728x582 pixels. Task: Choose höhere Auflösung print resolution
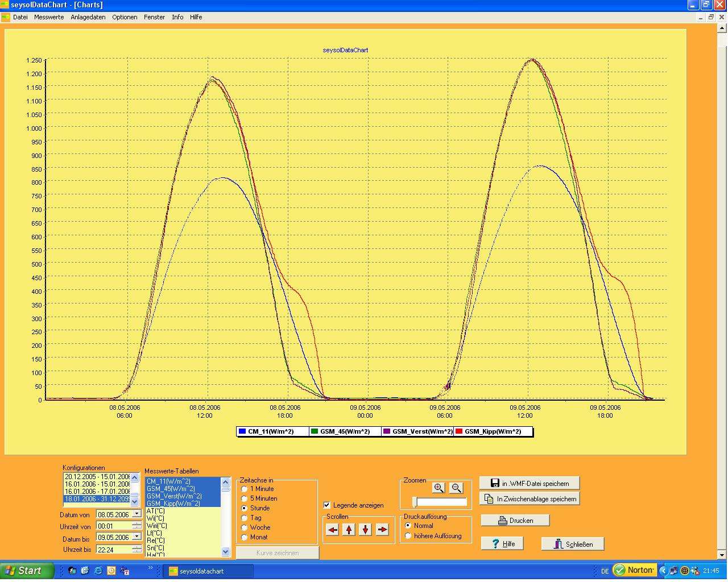click(408, 536)
